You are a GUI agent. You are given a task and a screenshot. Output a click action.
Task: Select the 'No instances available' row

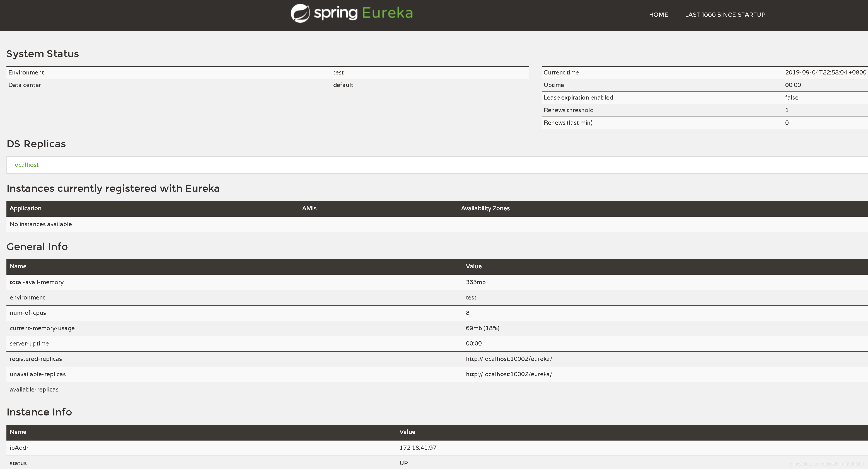(x=437, y=224)
